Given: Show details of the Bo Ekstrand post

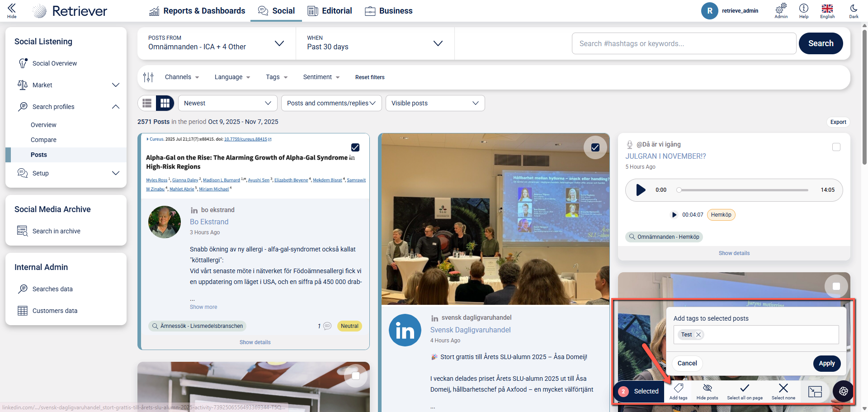Looking at the screenshot, I should click(x=255, y=342).
